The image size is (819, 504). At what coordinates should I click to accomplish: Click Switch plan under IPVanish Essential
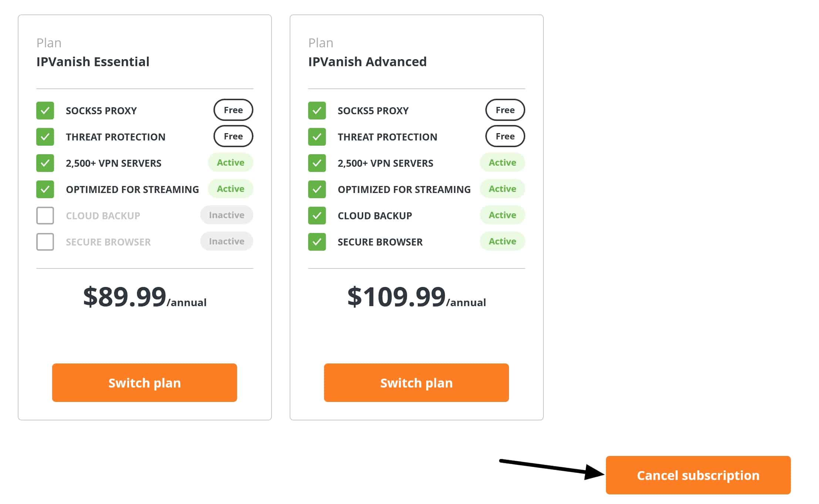pos(144,382)
